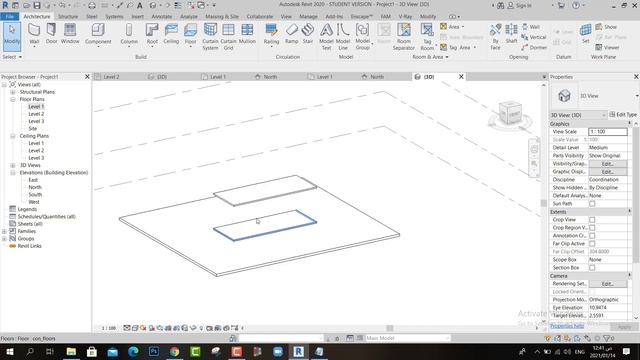Enable the Crop View checkbox

592,220
